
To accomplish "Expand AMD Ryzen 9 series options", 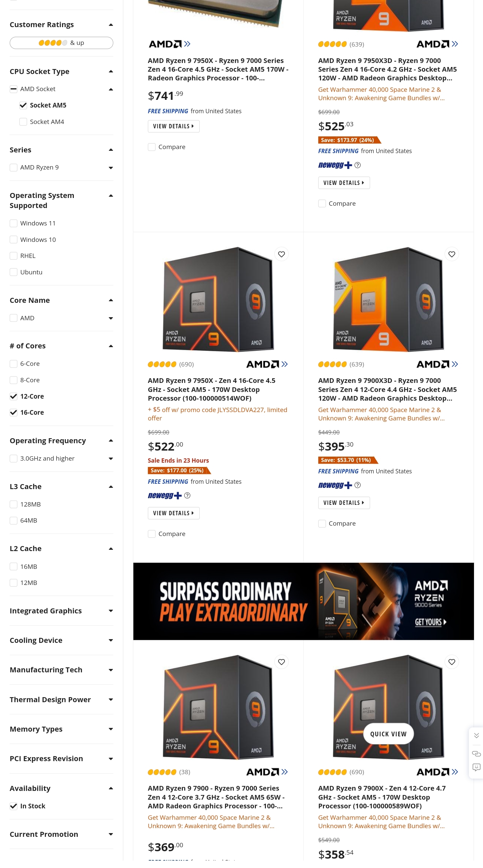I will click(x=111, y=168).
